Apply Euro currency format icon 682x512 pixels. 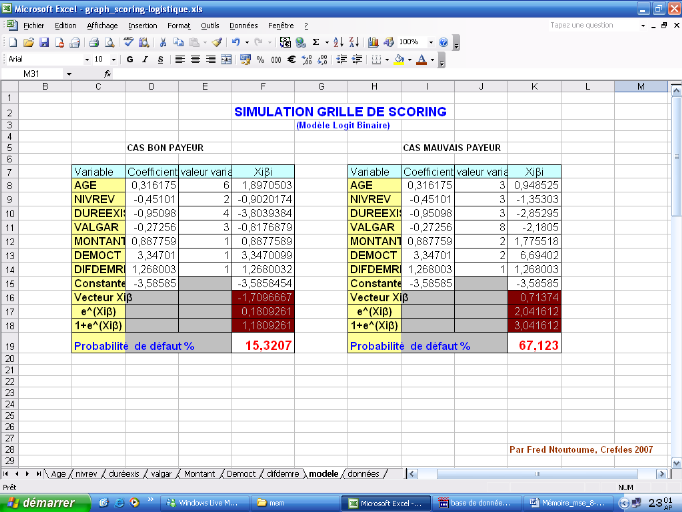click(x=291, y=60)
